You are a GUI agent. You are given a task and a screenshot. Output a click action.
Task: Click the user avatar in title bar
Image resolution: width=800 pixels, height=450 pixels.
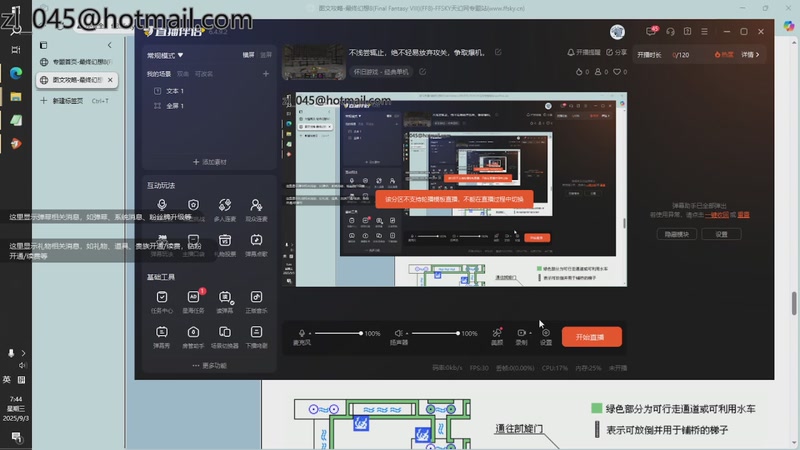617,32
